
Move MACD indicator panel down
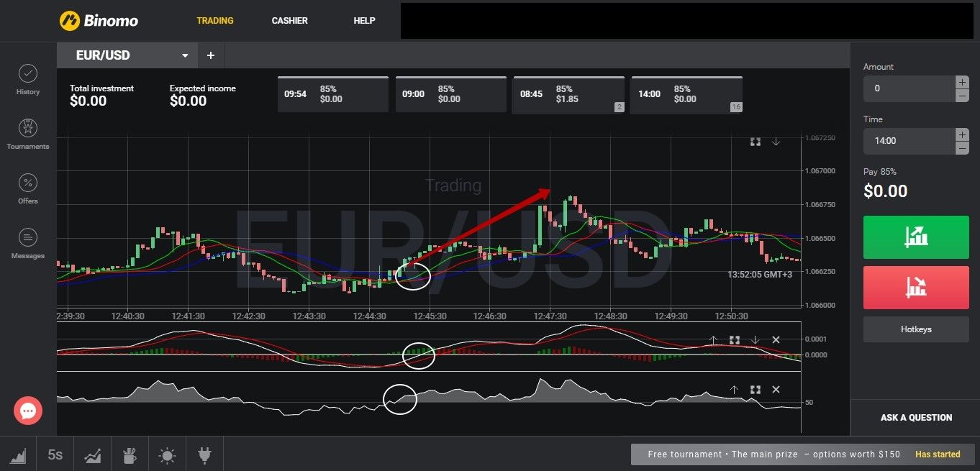pyautogui.click(x=756, y=339)
